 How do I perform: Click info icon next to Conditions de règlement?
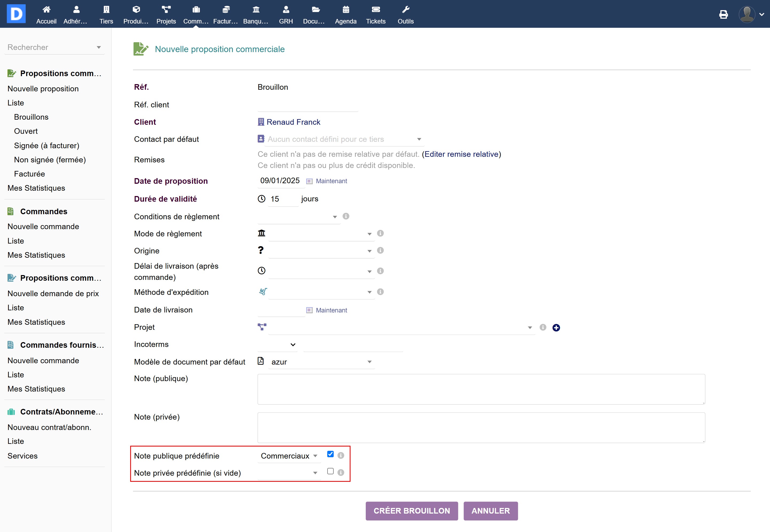coord(346,216)
